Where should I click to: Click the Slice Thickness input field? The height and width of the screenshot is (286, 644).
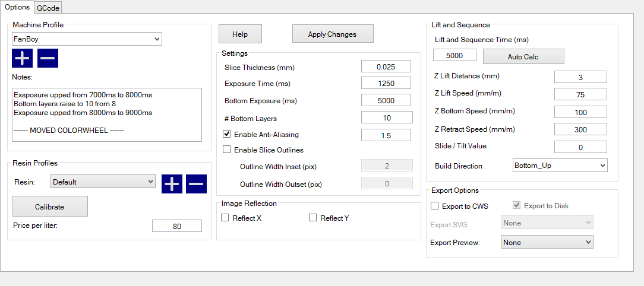[386, 66]
